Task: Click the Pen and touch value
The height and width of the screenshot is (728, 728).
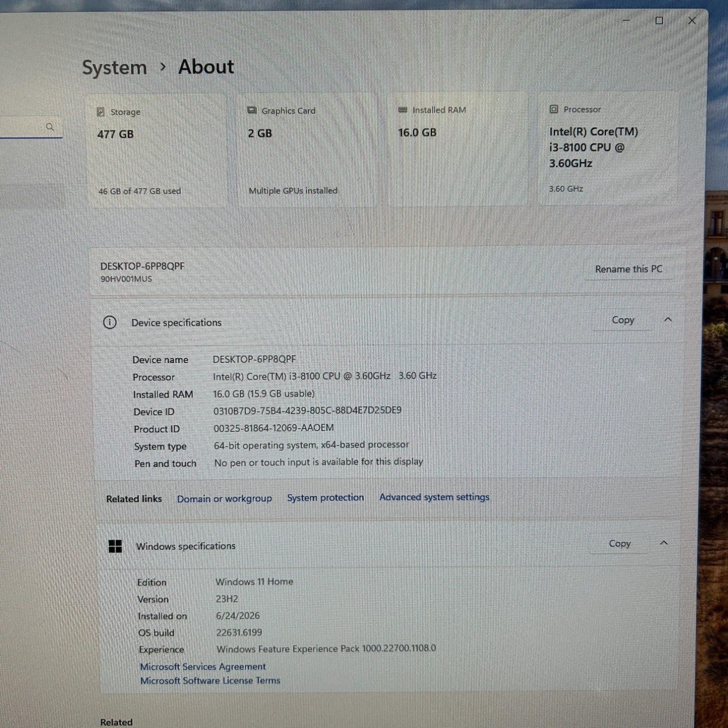Action: click(x=319, y=462)
